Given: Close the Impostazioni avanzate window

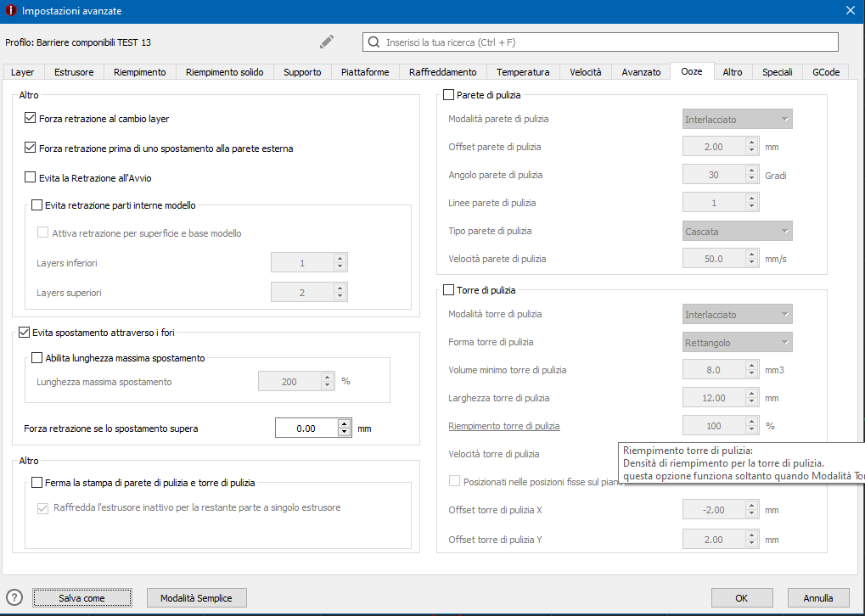Looking at the screenshot, I should point(851,10).
